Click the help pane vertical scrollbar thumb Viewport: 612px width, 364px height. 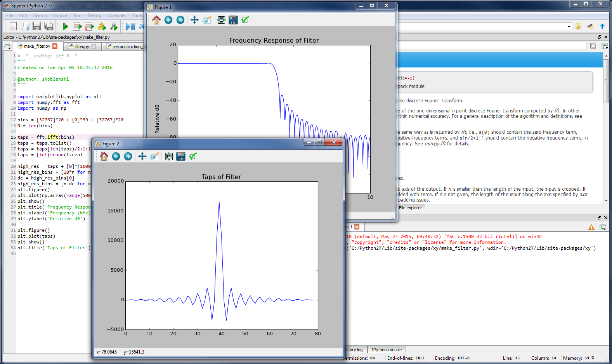(606, 81)
